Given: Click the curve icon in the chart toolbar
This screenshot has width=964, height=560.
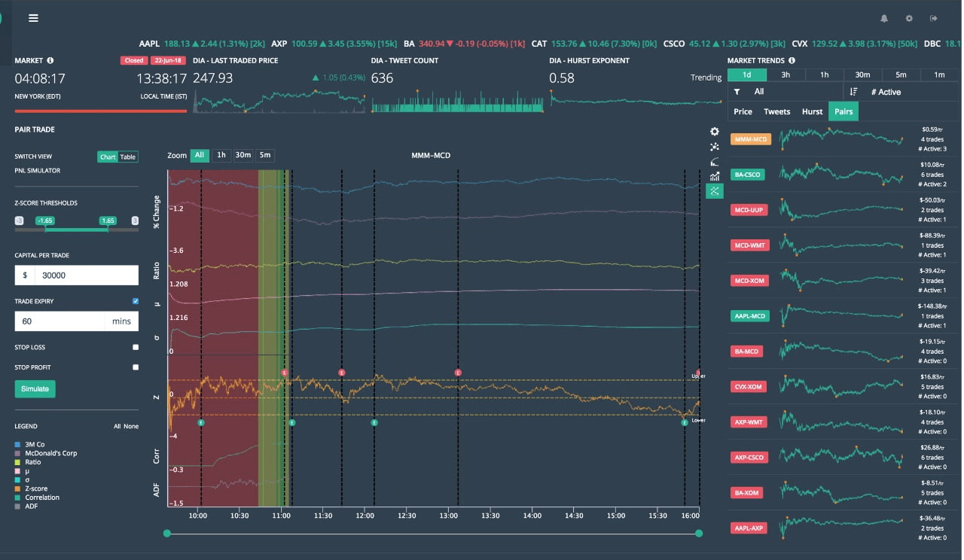Looking at the screenshot, I should pos(714,162).
